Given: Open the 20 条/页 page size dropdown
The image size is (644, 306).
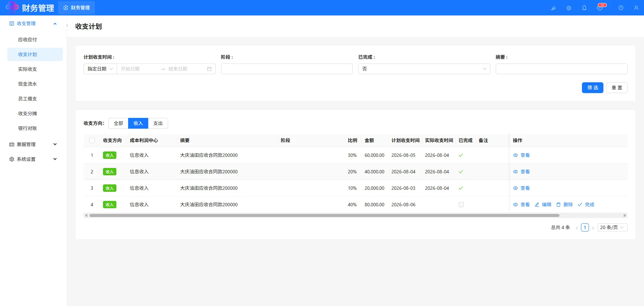Looking at the screenshot, I should pyautogui.click(x=612, y=227).
